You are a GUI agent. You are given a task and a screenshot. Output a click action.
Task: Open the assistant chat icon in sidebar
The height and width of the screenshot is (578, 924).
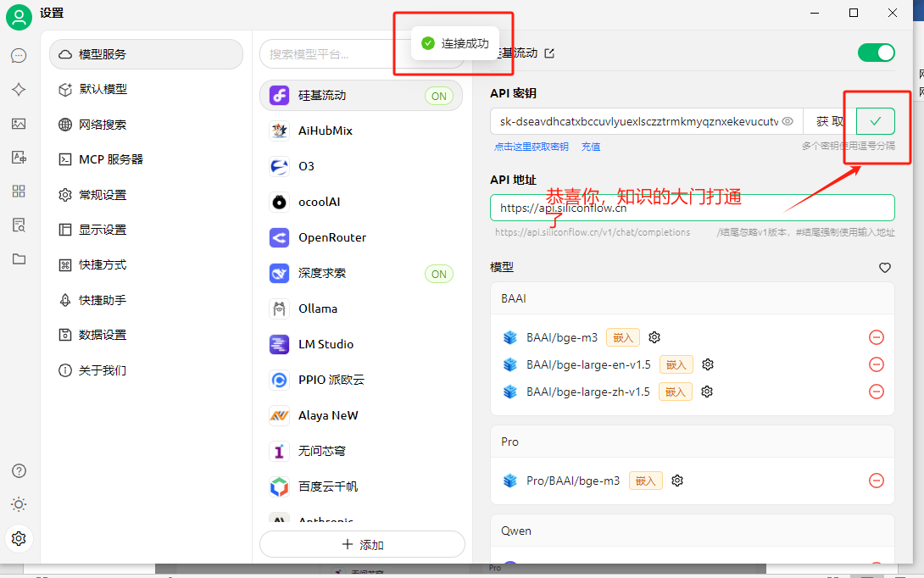click(x=18, y=55)
